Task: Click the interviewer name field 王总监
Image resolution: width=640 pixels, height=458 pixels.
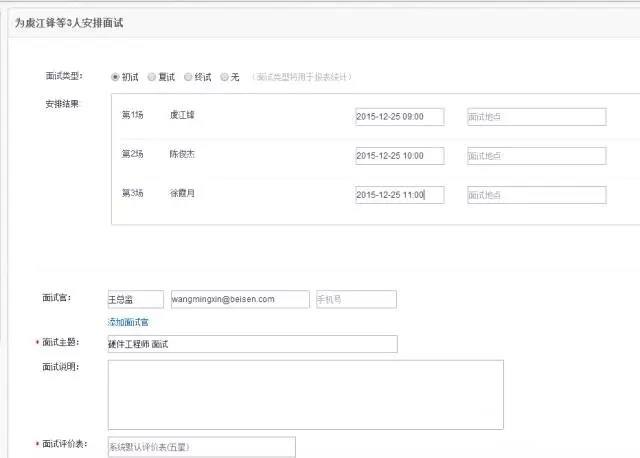Action: coord(136,299)
